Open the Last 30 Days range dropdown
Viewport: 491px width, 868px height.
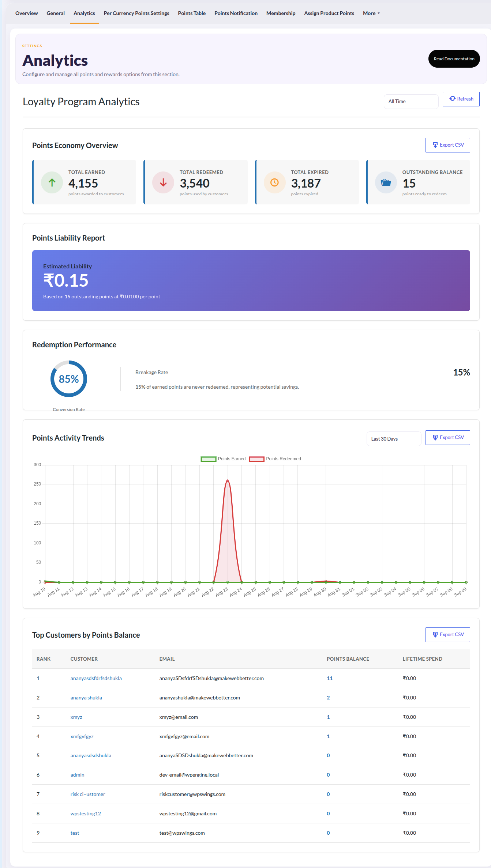394,439
